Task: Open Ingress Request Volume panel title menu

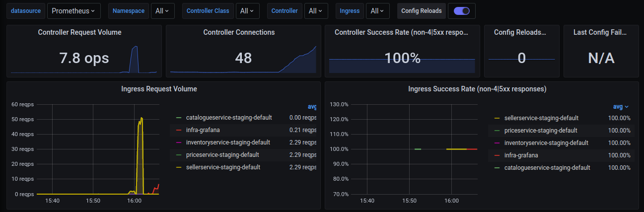Action: point(159,89)
